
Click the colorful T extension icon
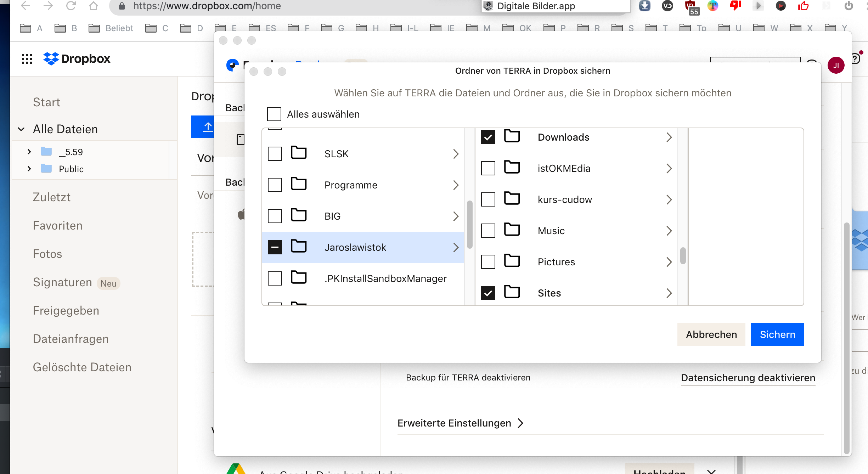[x=713, y=6]
